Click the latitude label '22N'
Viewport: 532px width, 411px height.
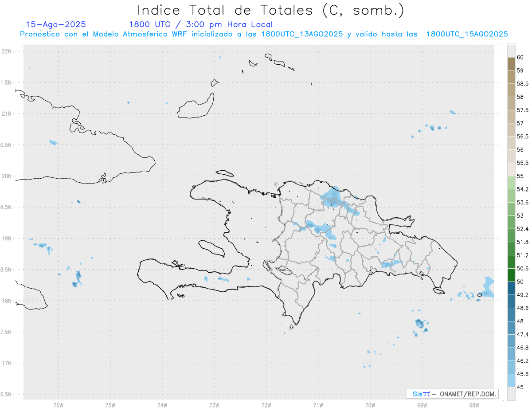[x=7, y=51]
